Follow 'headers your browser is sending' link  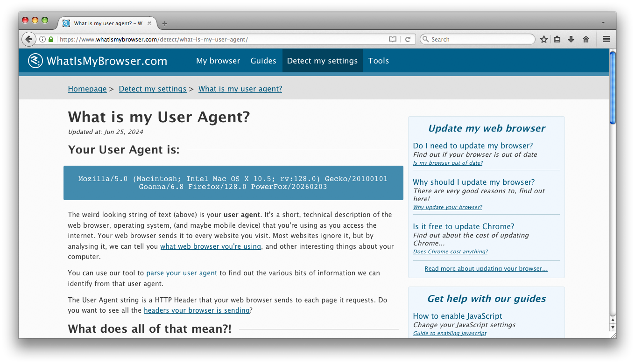click(x=197, y=310)
